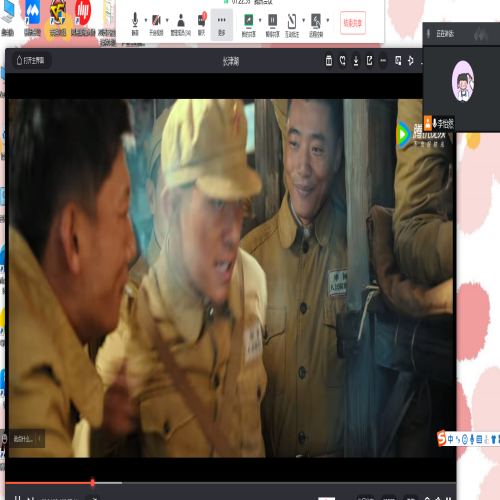
Task: Open the chat with unread badge
Action: pos(202,23)
